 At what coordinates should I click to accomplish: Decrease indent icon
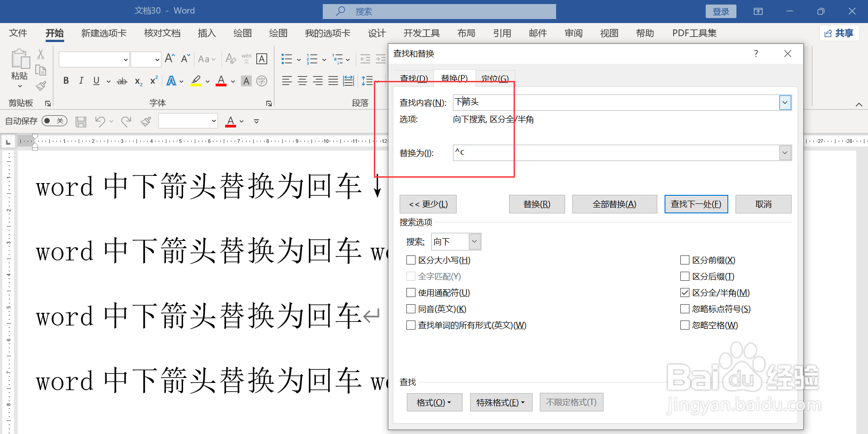coord(365,59)
